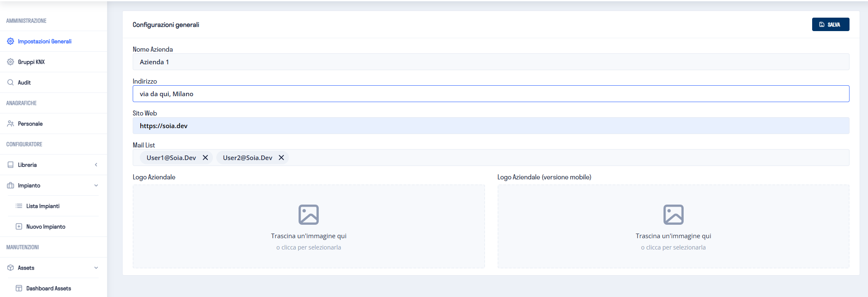Remove User2@Soia.Dev from the mail list

(281, 158)
